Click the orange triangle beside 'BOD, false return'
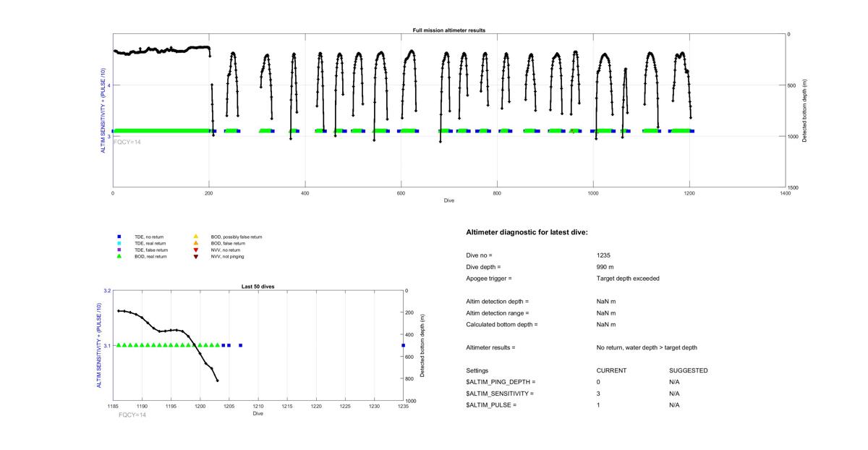 point(195,243)
